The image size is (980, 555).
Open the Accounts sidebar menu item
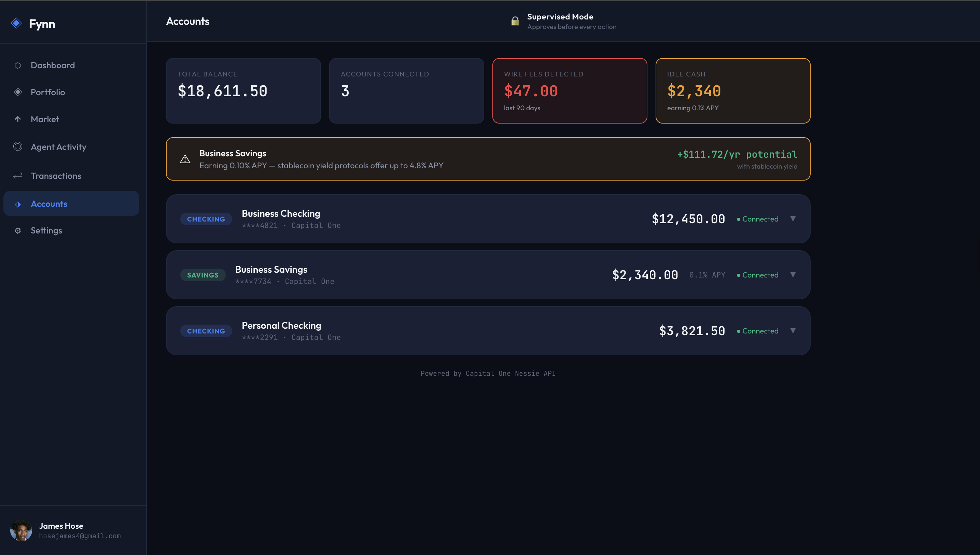click(49, 204)
